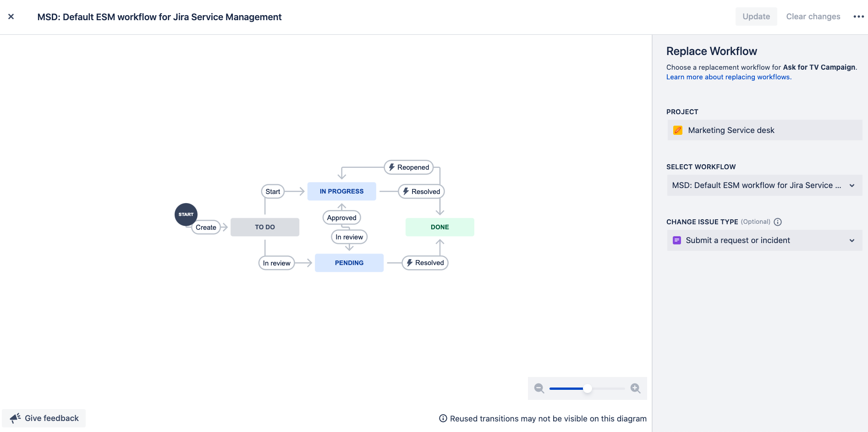
Task: Click the purple issue type icon
Action: click(x=676, y=240)
